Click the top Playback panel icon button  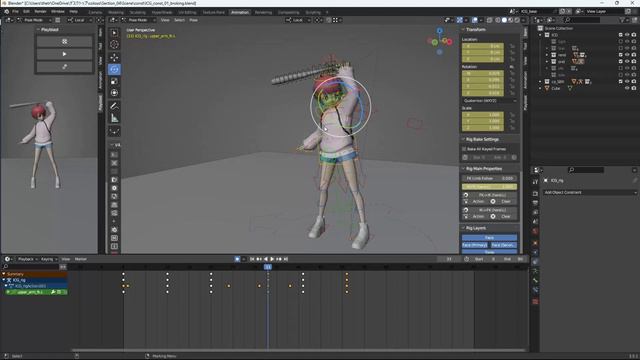64,42
